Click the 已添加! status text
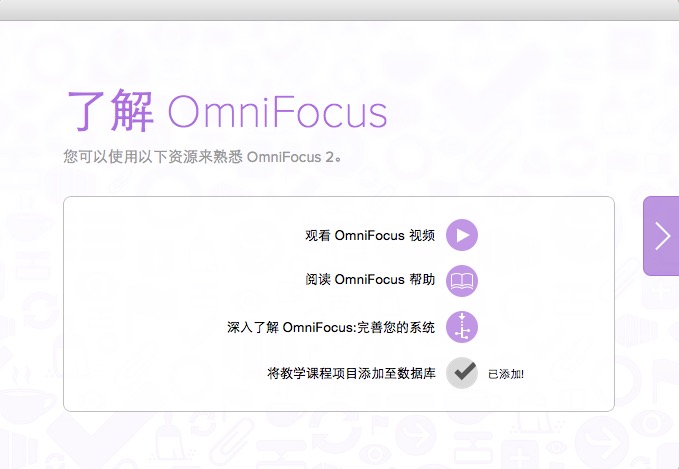The image size is (679, 469). [x=506, y=374]
